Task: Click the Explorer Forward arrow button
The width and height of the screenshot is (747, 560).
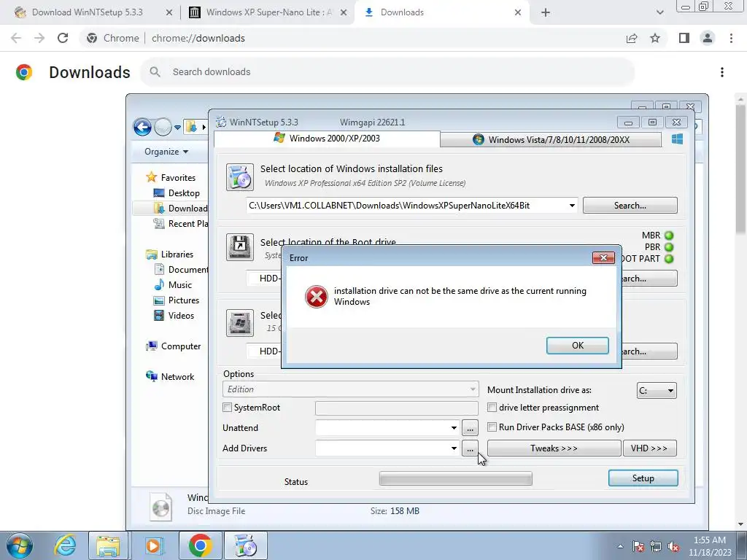Action: pyautogui.click(x=163, y=127)
